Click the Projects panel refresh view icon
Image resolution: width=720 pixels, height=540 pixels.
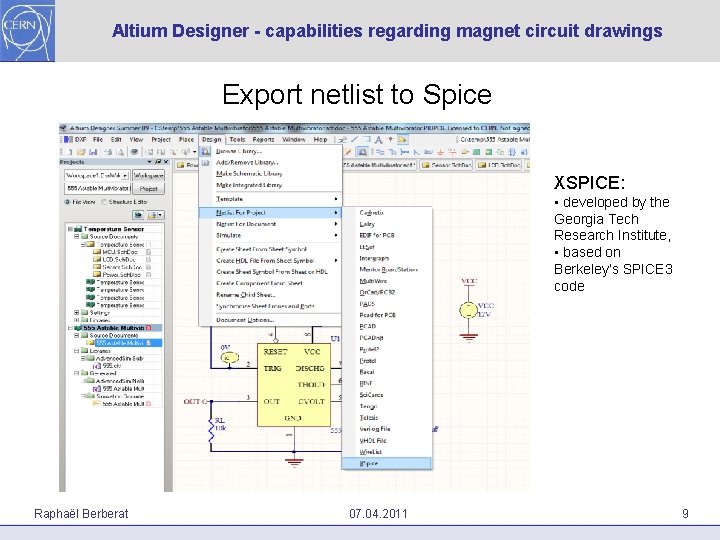[138, 215]
